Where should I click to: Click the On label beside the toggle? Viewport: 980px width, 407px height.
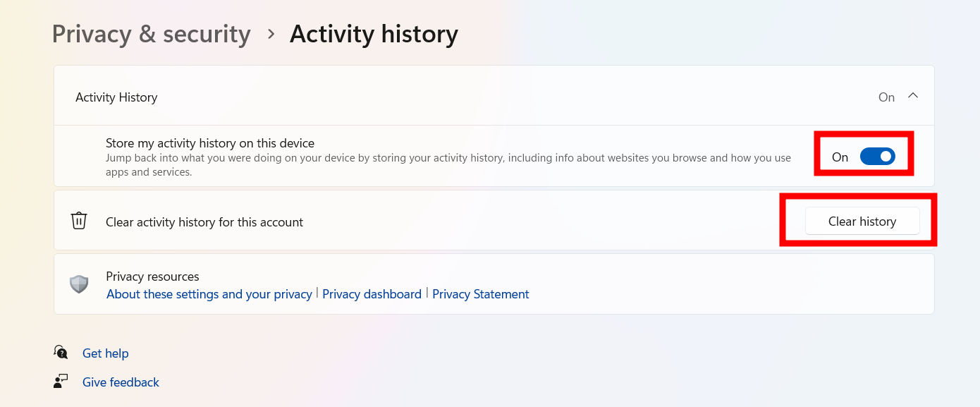(x=840, y=157)
